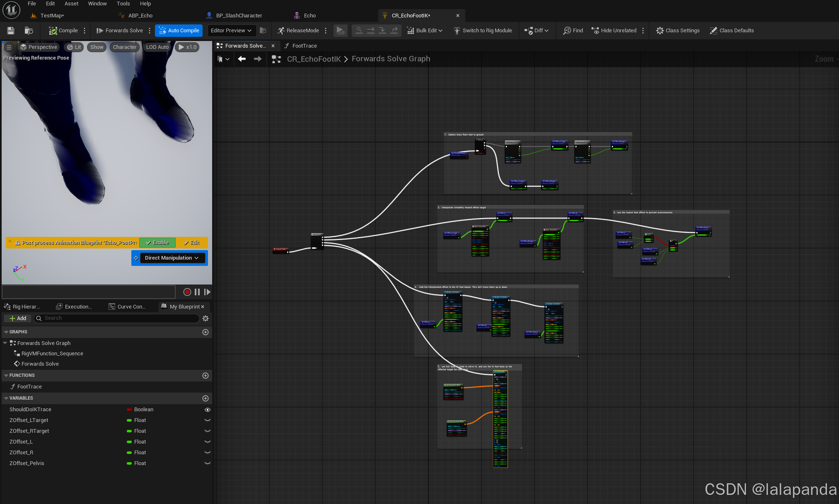Screen dimensions: 839x504
Task: Open the Tools menu
Action: point(123,4)
